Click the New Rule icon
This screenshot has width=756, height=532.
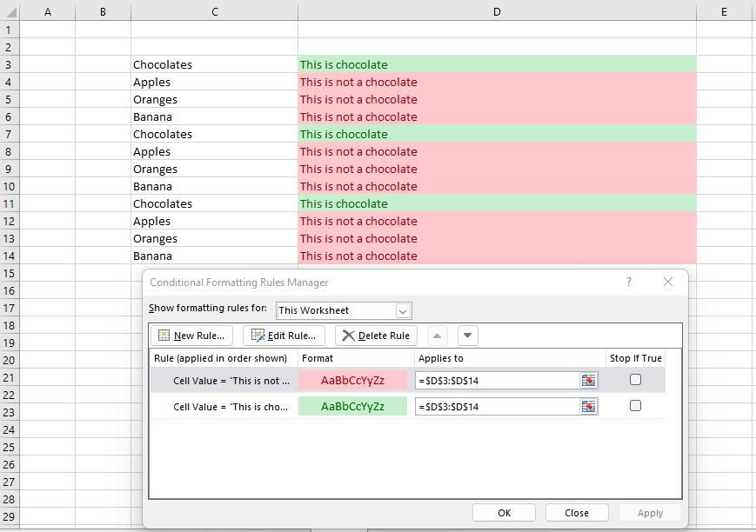click(164, 335)
